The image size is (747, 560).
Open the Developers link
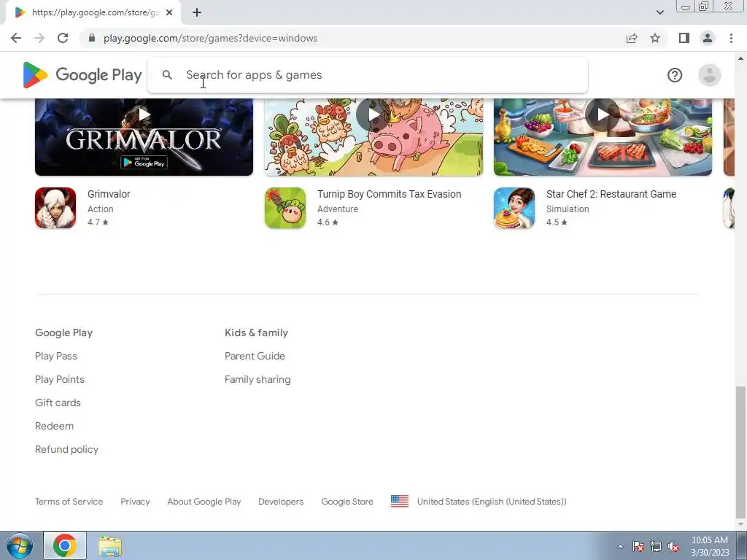(281, 502)
